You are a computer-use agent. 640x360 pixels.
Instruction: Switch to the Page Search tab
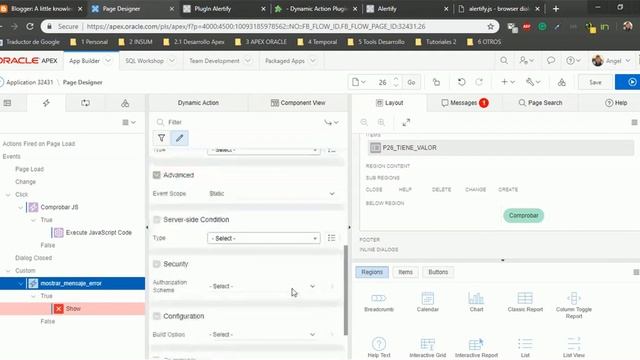tap(540, 103)
